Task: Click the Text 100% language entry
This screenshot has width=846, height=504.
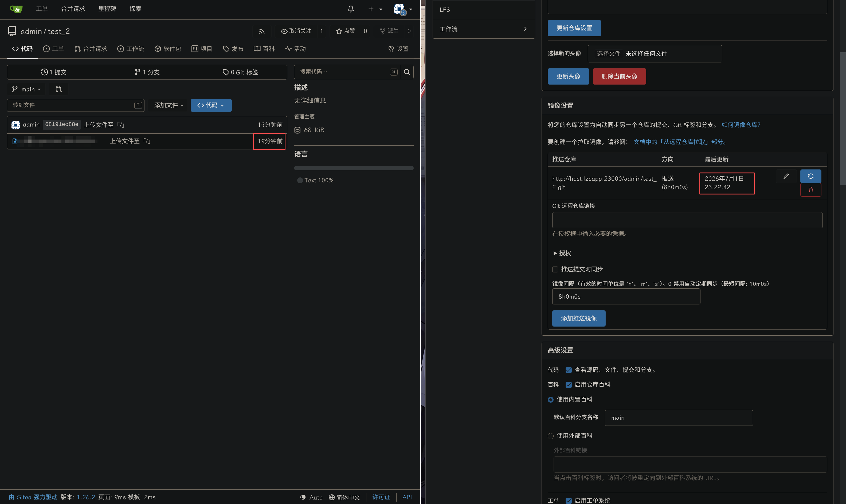Action: [x=315, y=180]
